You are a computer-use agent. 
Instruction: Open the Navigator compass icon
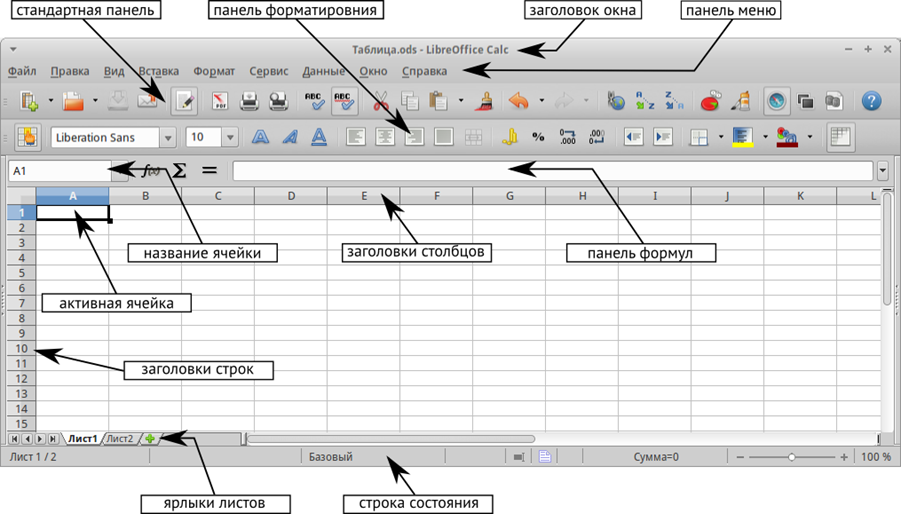776,101
